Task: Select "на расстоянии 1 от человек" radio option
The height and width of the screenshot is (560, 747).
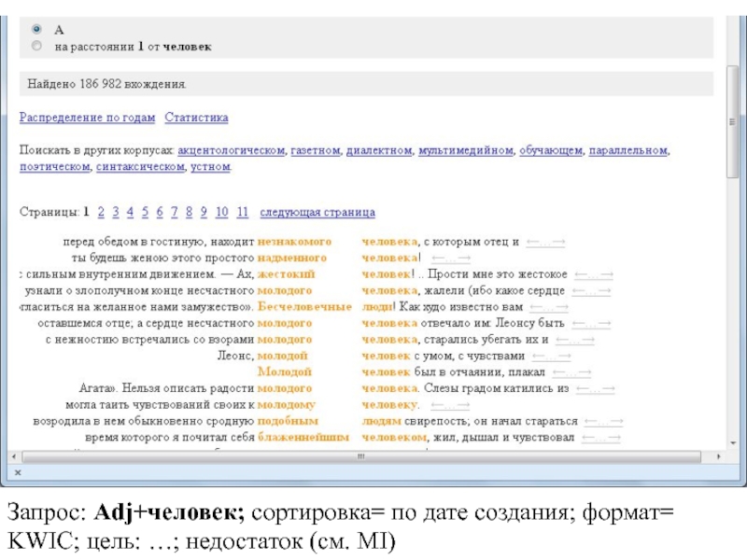Action: [35, 45]
